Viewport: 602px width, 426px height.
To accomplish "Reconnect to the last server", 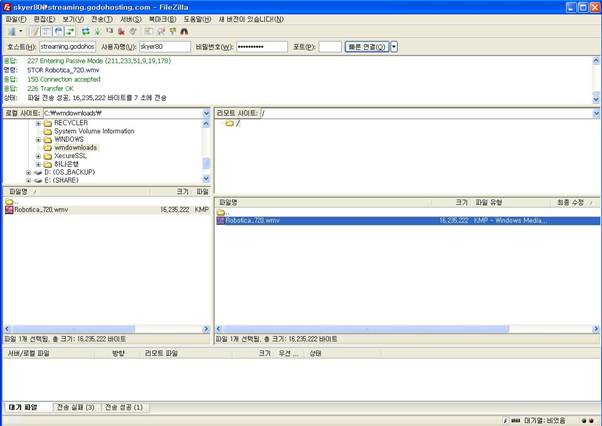I will coord(133,31).
